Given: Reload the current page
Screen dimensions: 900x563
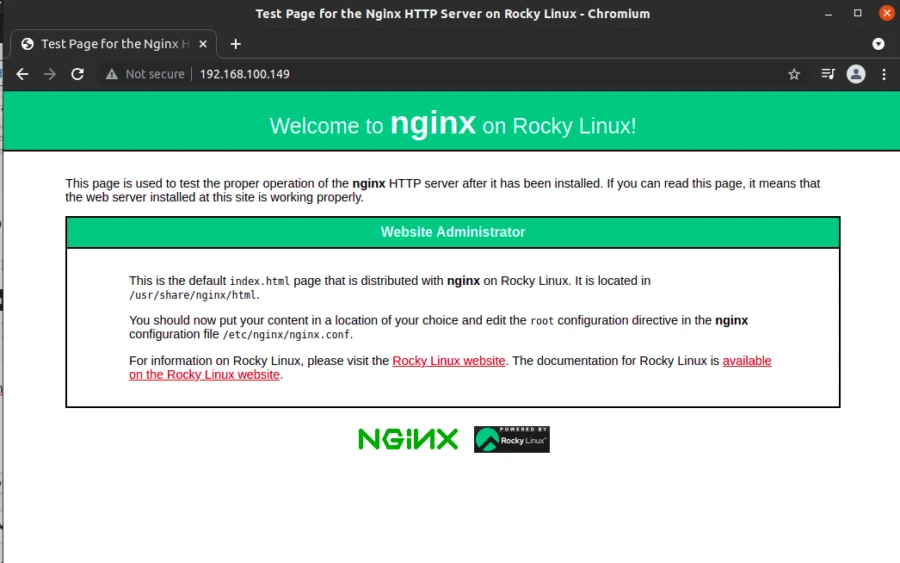Looking at the screenshot, I should 77,74.
